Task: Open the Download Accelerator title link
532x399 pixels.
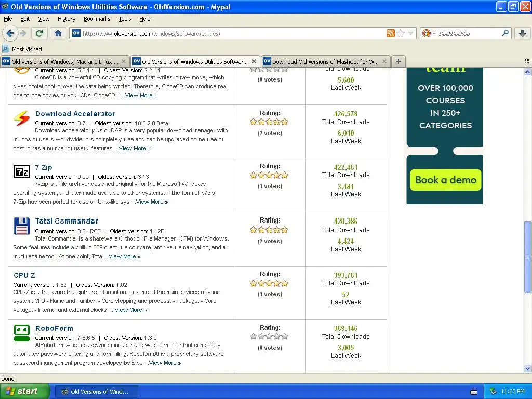Action: 75,114
